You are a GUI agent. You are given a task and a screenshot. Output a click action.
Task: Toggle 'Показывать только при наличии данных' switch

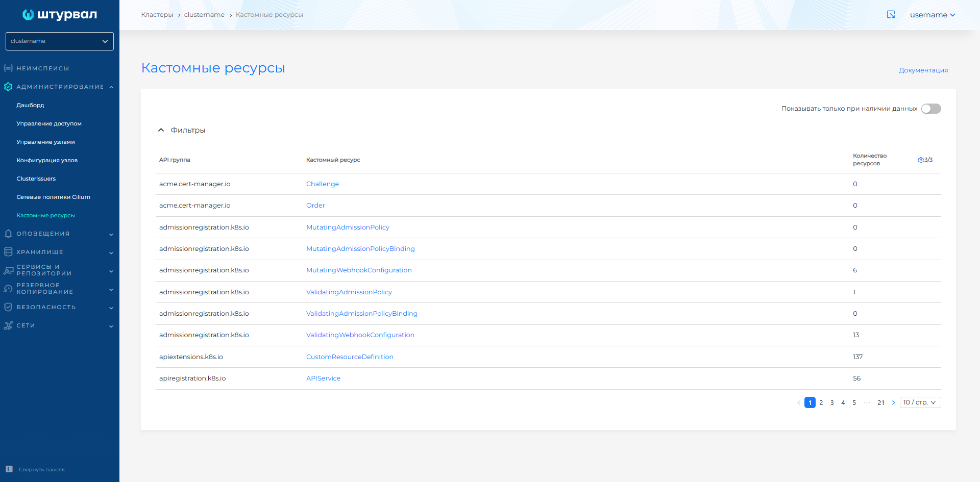click(x=931, y=109)
